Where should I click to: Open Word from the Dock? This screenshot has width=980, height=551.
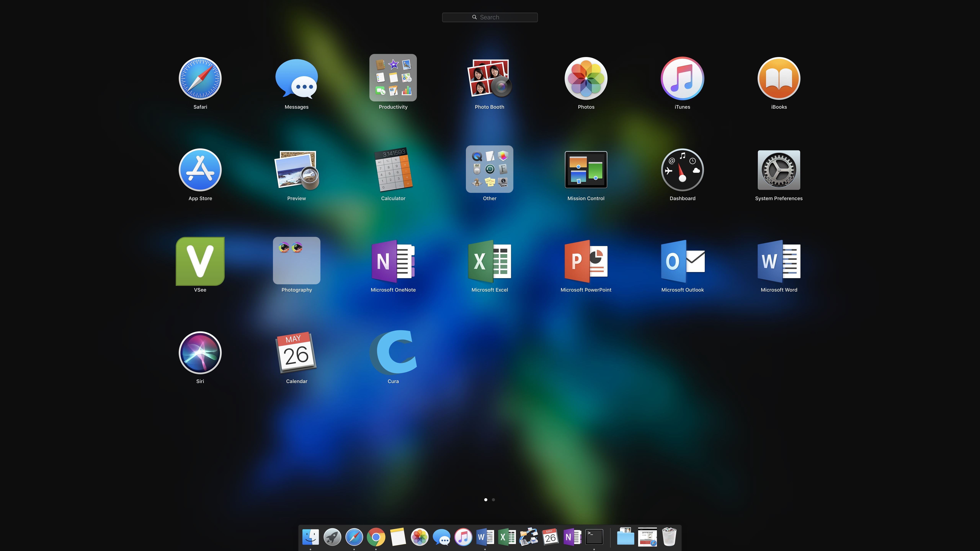pos(485,537)
